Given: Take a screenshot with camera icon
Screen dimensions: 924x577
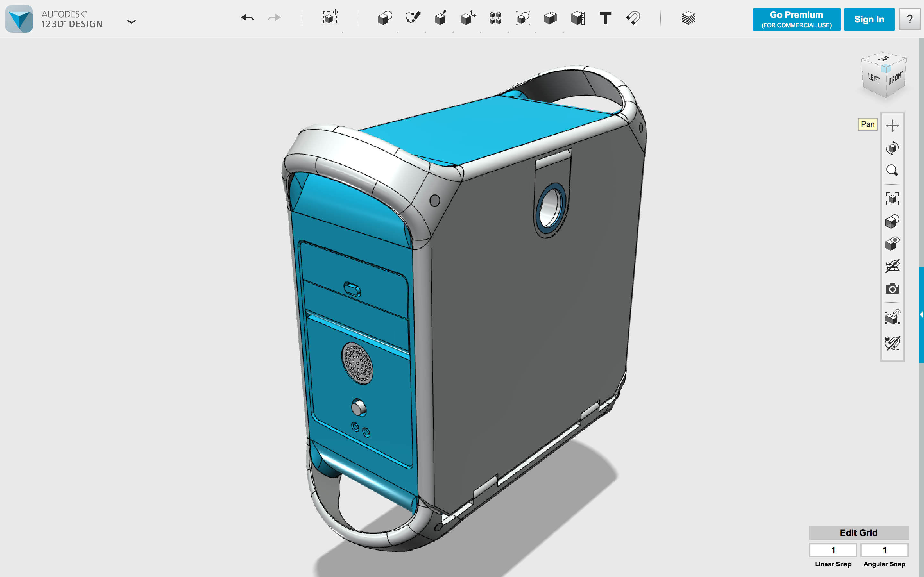Looking at the screenshot, I should pos(892,289).
